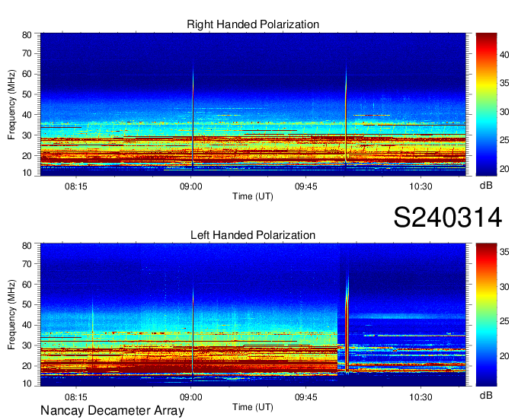Screen dimensions: 518x420
Task: Click the 20 dB value on the lower color bar
Action: (504, 356)
